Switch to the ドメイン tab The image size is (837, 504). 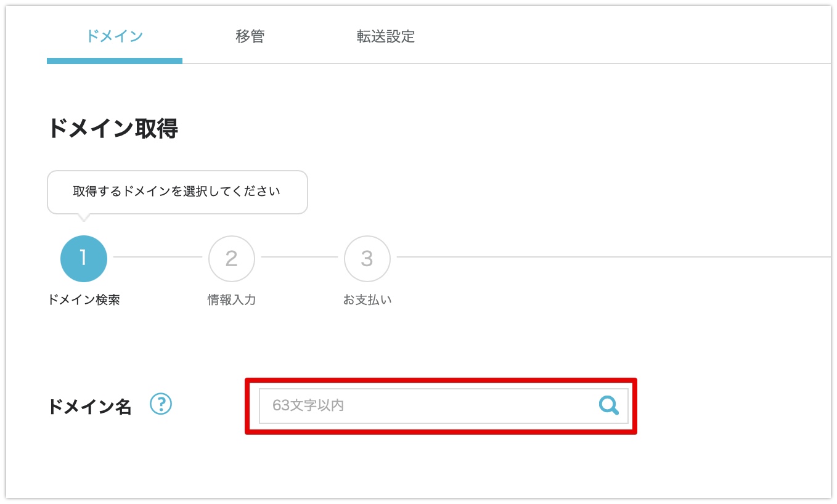pos(115,36)
